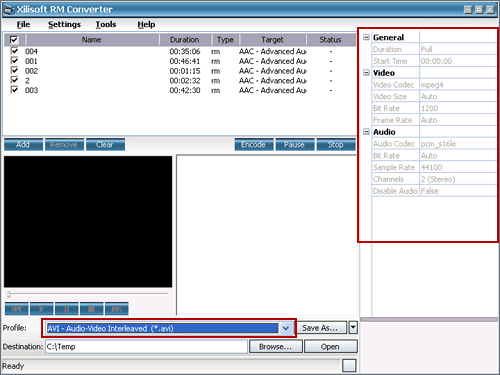Click duration 00:02:32 in file list
Screen dimensions: 500x375
point(185,81)
